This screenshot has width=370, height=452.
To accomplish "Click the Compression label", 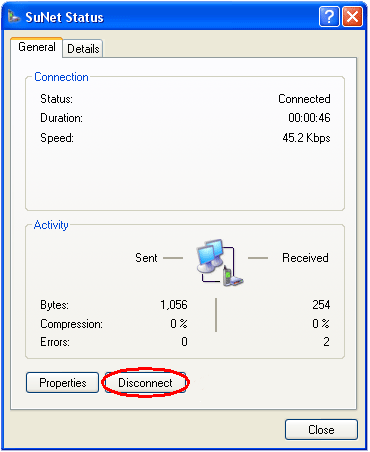I will tap(71, 324).
